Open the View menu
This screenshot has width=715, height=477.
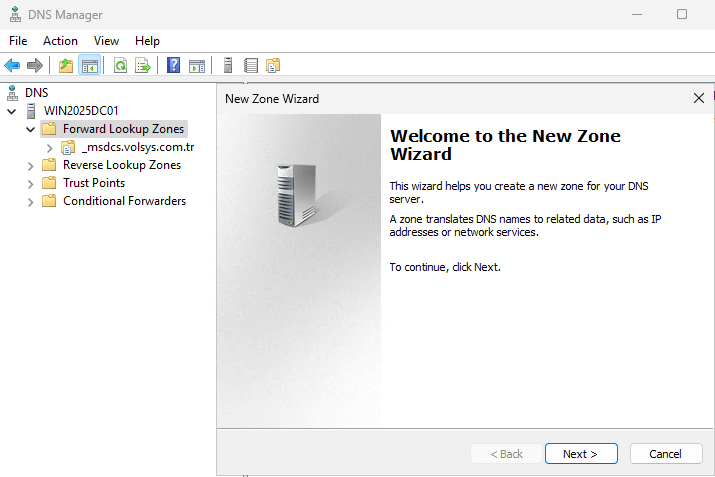(106, 41)
